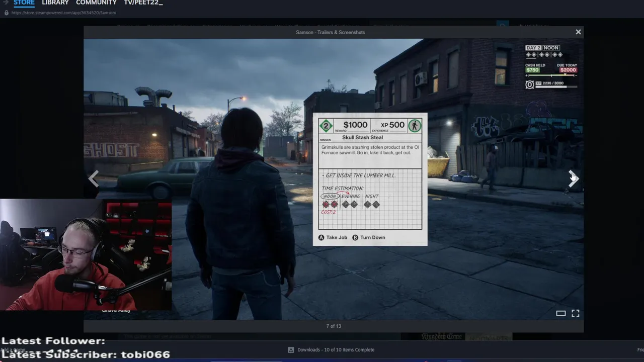Click the 7 of 13 screenshot counter
Viewport: 644px width, 362px height.
(334, 326)
